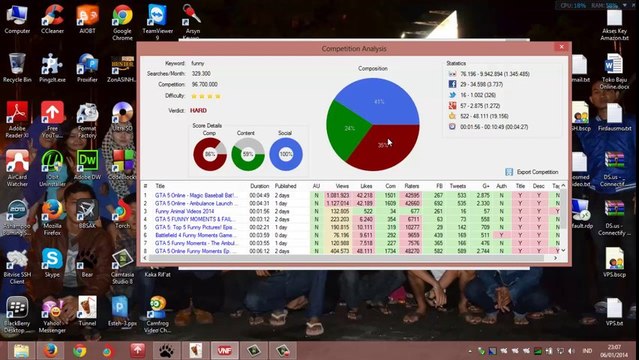Open Mozilla Firefox desktop shortcut
Image resolution: width=639 pixels, height=360 pixels.
tap(52, 218)
